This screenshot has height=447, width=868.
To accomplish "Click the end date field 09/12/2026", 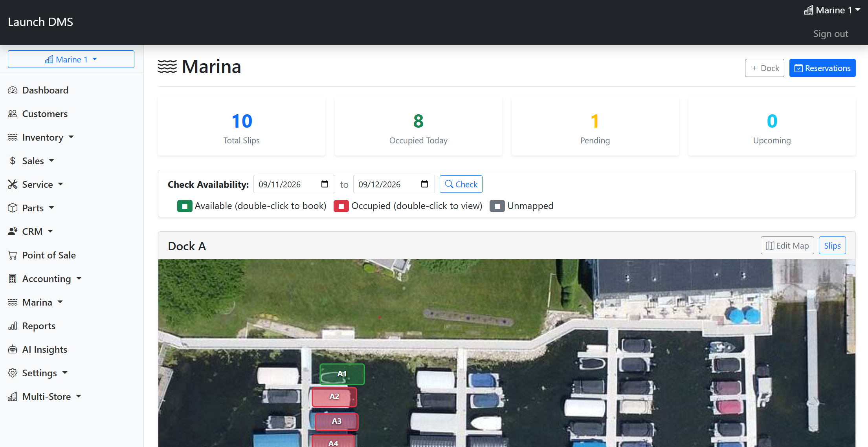I will [394, 184].
